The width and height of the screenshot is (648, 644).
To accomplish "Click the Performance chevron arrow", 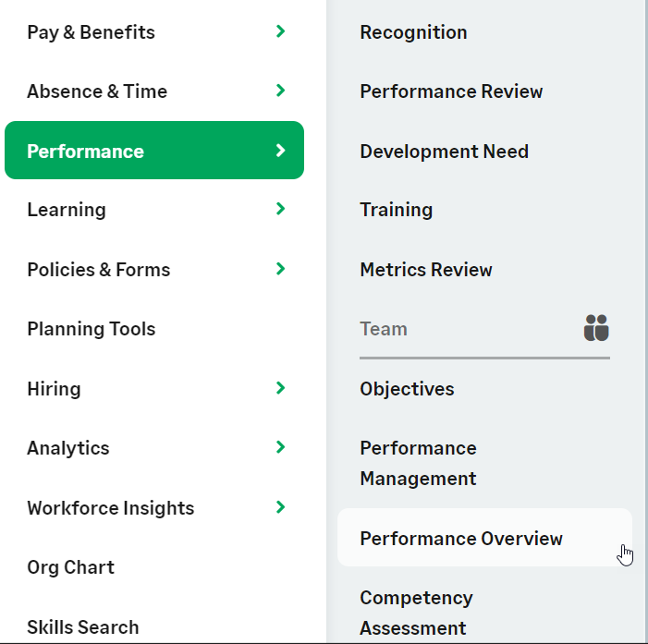I will click(x=281, y=151).
